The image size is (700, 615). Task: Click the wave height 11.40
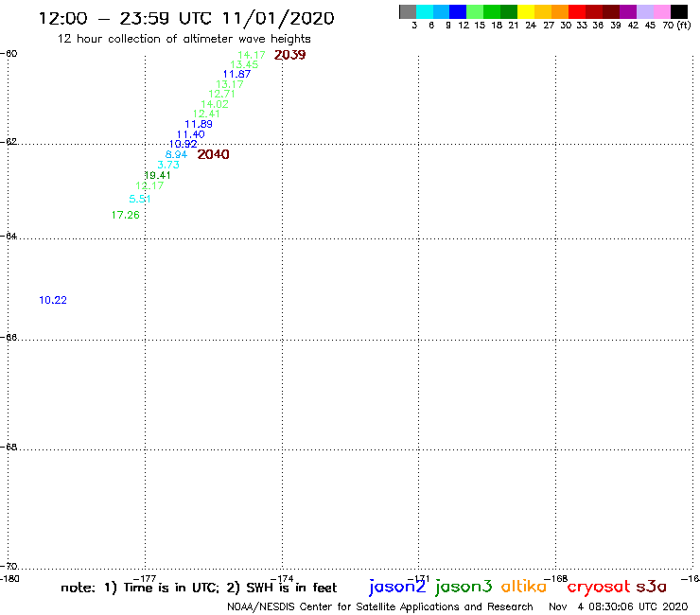pyautogui.click(x=191, y=134)
